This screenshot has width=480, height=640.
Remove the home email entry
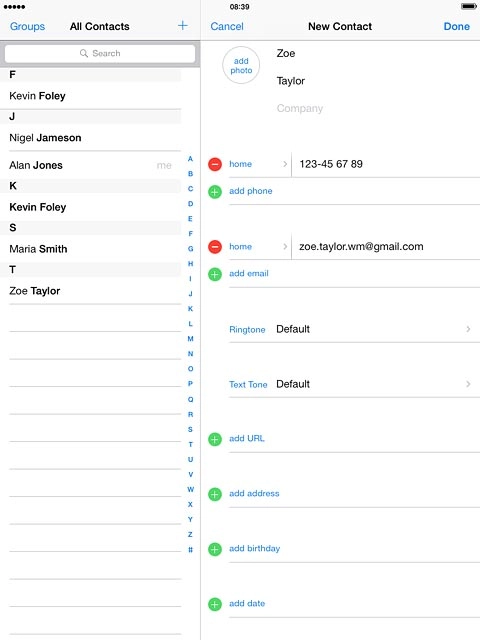pyautogui.click(x=215, y=247)
